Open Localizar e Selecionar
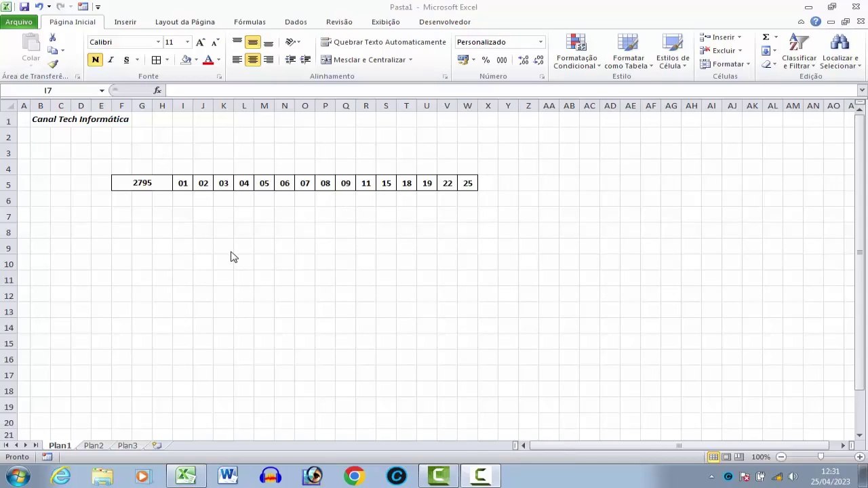 [840, 52]
